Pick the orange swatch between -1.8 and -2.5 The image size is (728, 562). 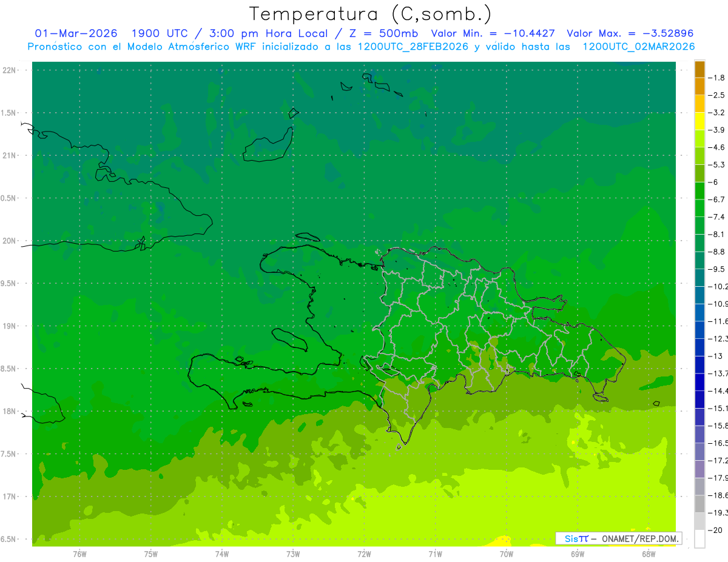click(699, 87)
